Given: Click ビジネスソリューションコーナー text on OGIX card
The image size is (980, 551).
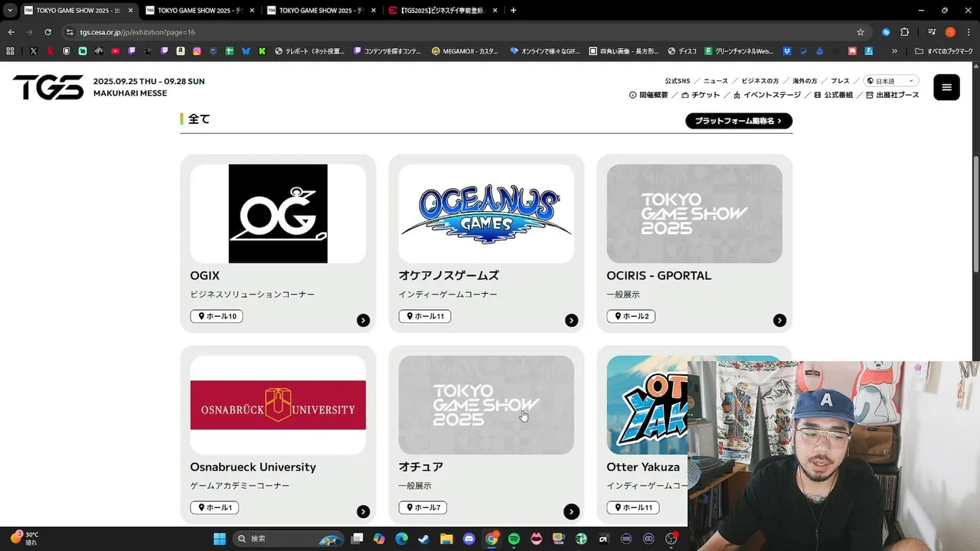Looking at the screenshot, I should tap(253, 295).
